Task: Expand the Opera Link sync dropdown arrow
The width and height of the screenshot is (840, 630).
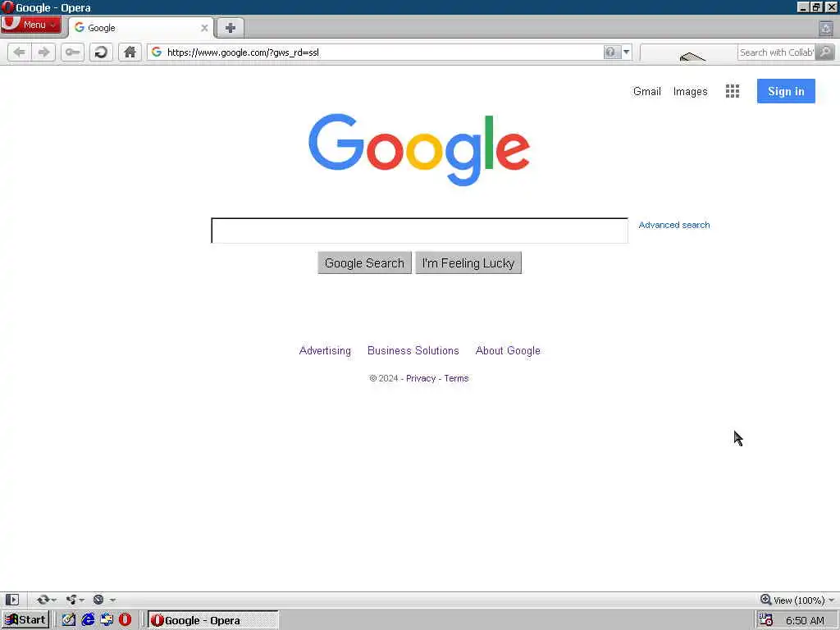Action: coord(53,600)
